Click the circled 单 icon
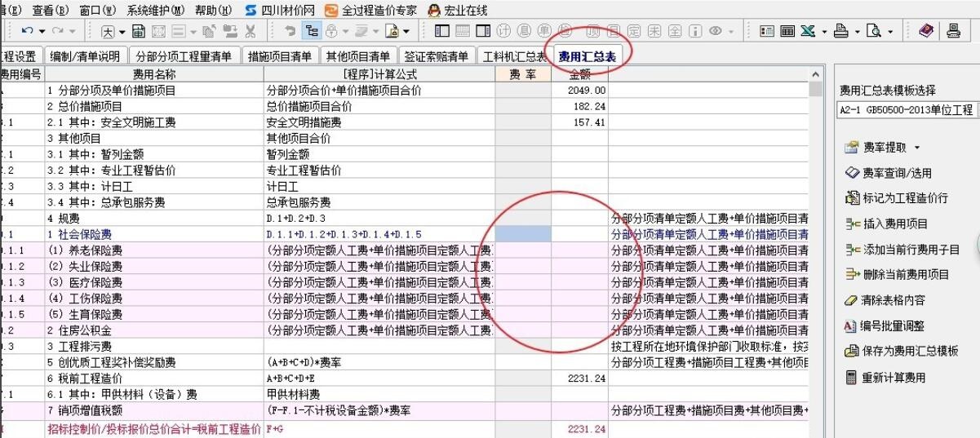The image size is (980, 438). [543, 31]
